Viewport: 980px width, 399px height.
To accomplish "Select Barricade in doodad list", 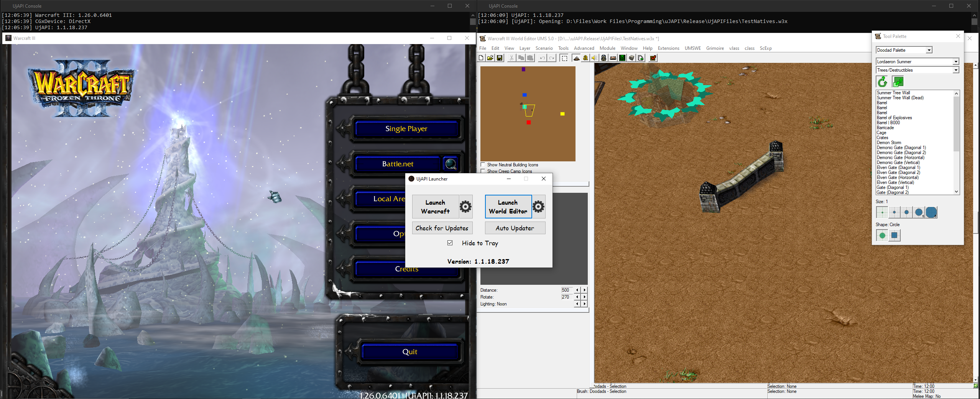I will [x=885, y=128].
